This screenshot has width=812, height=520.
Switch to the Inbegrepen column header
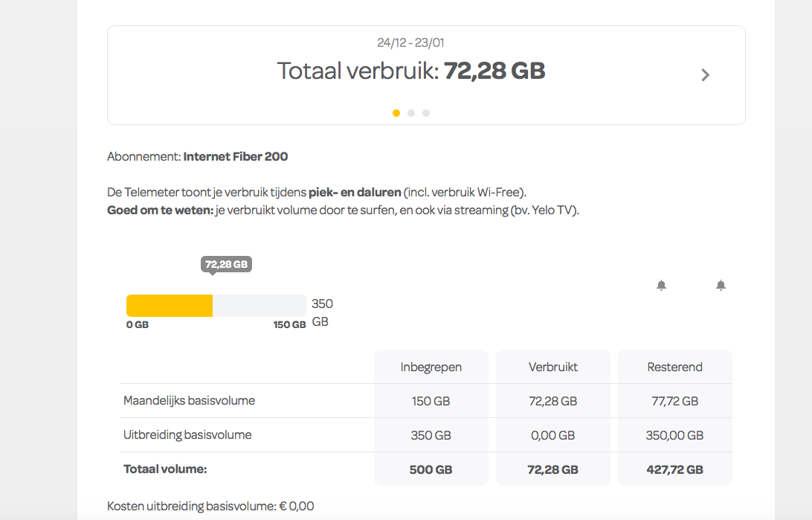pyautogui.click(x=431, y=366)
